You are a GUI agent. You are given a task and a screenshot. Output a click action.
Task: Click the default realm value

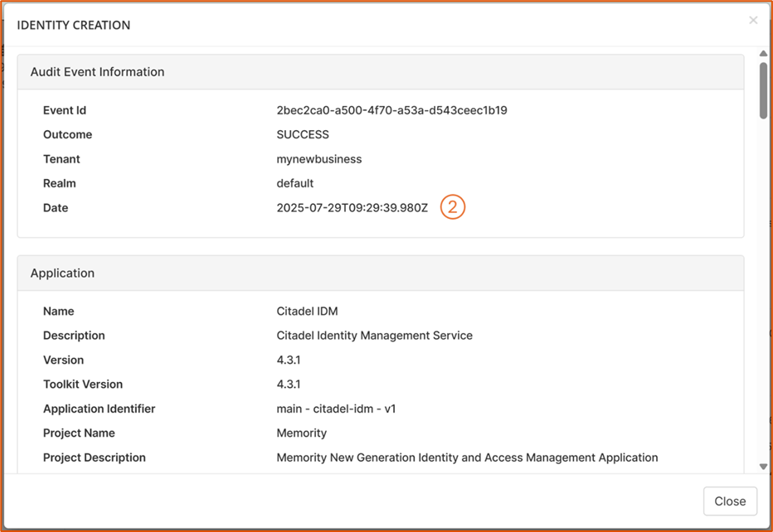295,183
